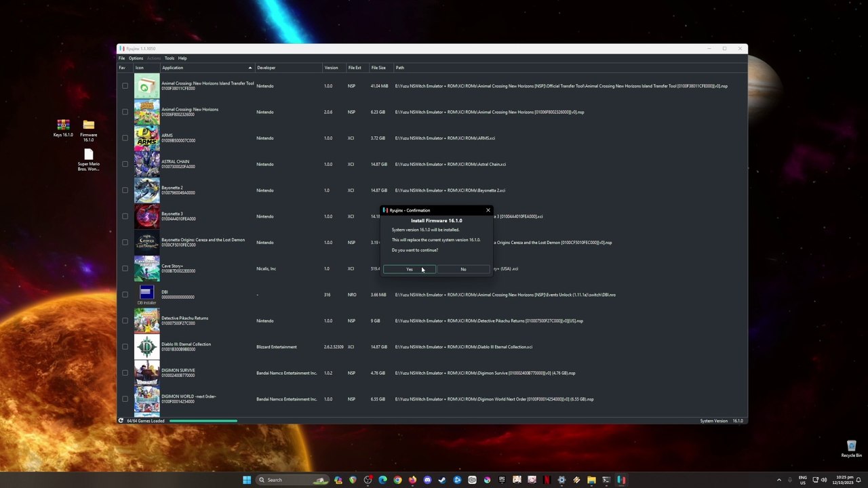Screen dimensions: 868x488
Task: Check the favorite box for Detective Pikachu Returns
Action: click(125, 321)
